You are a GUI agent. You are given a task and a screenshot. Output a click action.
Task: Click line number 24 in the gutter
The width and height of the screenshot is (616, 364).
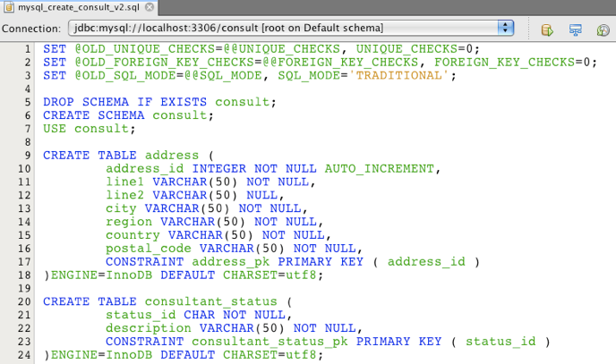tap(24, 355)
